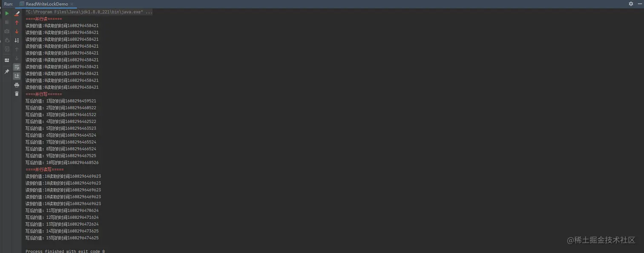The image size is (644, 253).
Task: Click the exit arrow icon in left toolbar
Action: 7,49
